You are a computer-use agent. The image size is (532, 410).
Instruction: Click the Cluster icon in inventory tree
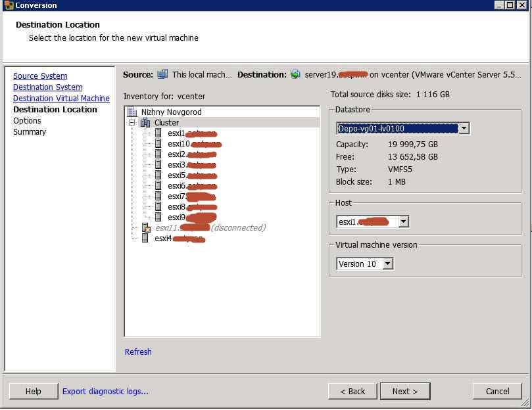click(145, 123)
